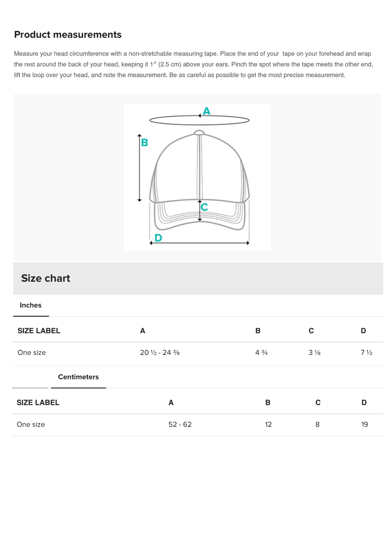
Task: Select the teal D label below the cap
Action: click(158, 238)
